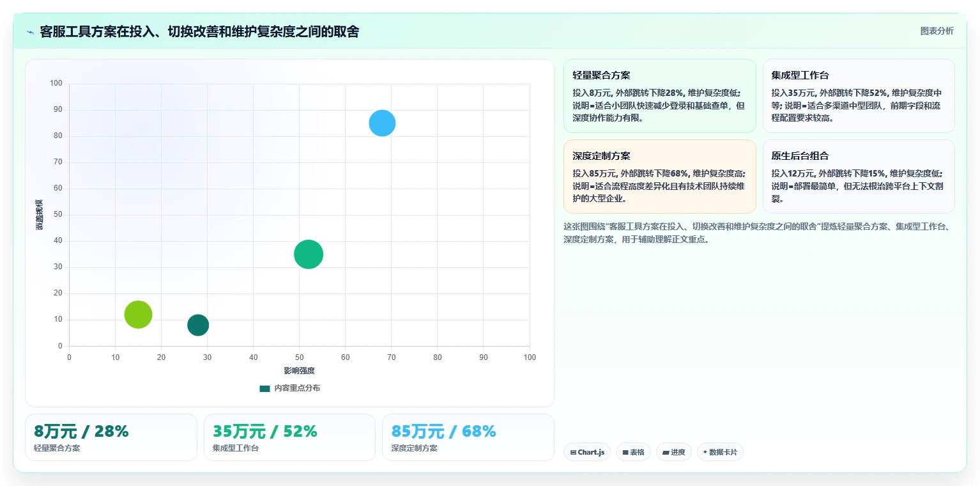Click the Chart.js tag icon
980x486 pixels.
click(573, 452)
